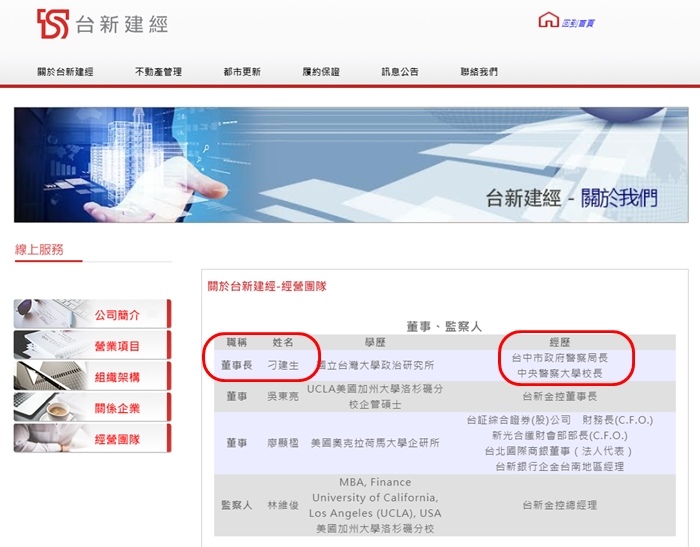Click the home (house) icon at top right
700x547 pixels.
548,21
